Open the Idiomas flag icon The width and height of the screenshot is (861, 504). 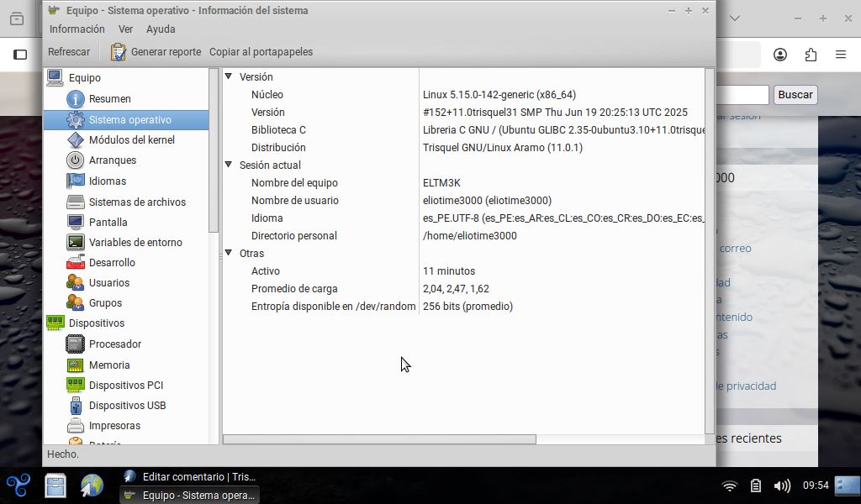(75, 181)
